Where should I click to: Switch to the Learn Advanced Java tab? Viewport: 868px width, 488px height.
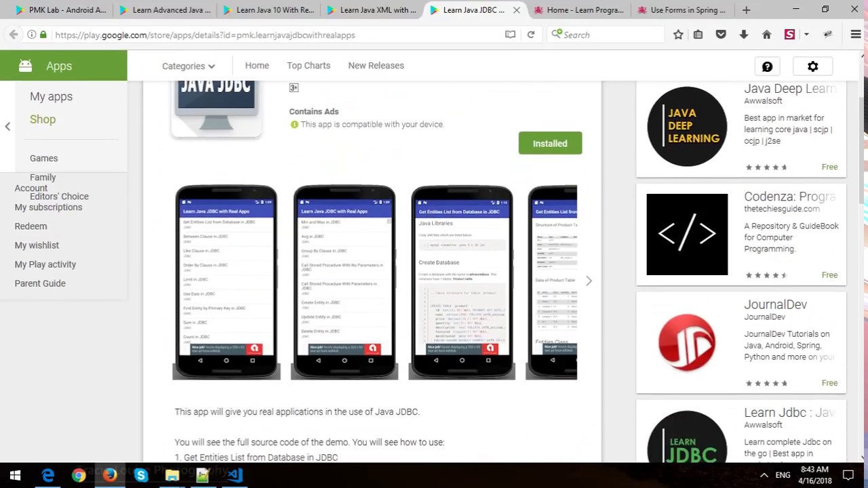click(164, 10)
